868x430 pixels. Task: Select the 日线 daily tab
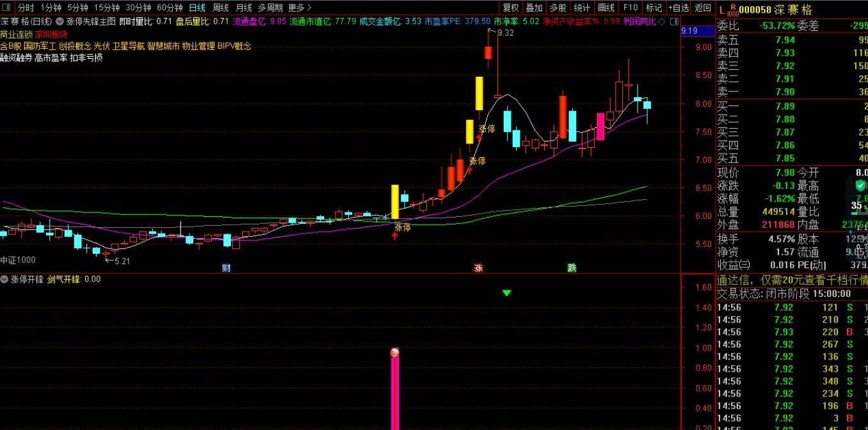pos(197,8)
